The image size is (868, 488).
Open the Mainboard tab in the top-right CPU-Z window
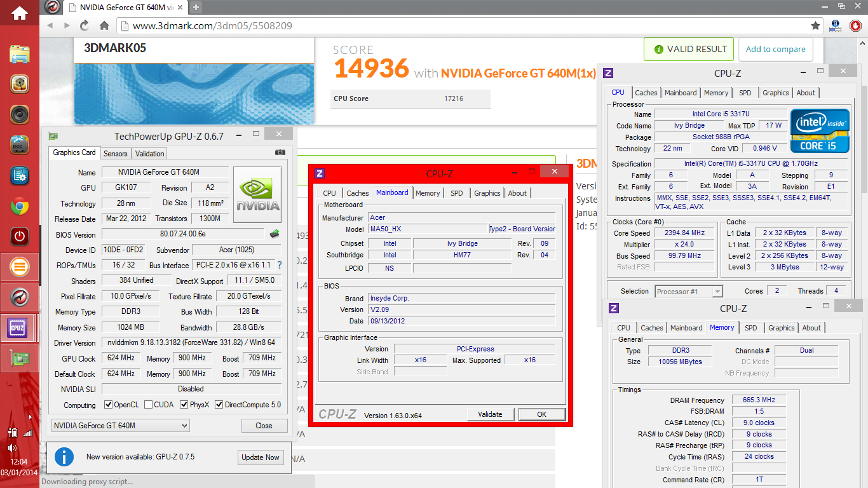coord(681,93)
